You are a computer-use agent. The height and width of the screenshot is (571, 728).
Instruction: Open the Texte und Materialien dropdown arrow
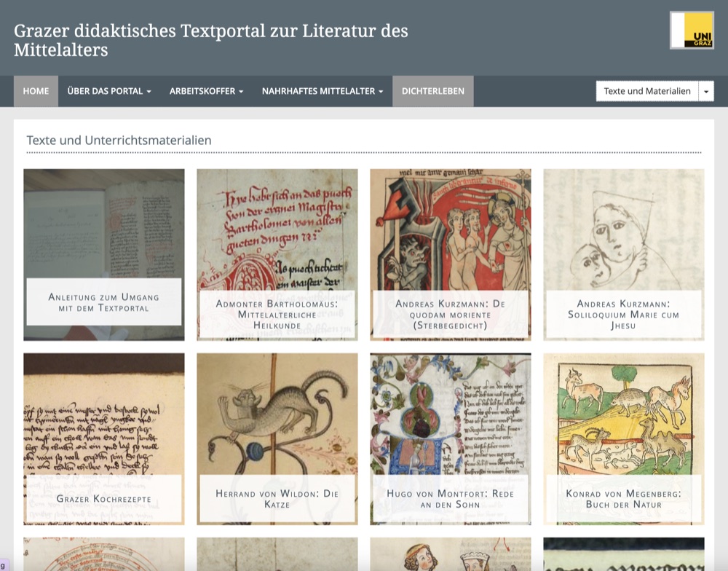tap(706, 91)
